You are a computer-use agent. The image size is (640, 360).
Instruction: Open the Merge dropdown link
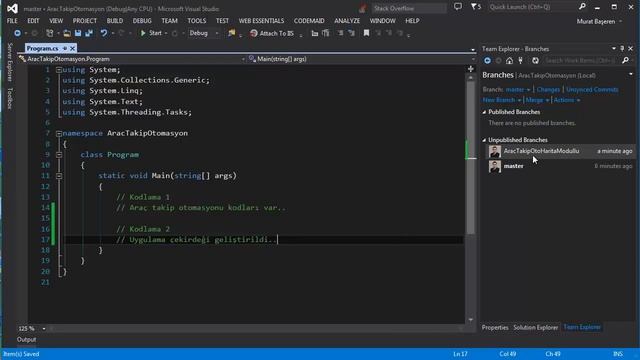click(x=537, y=100)
